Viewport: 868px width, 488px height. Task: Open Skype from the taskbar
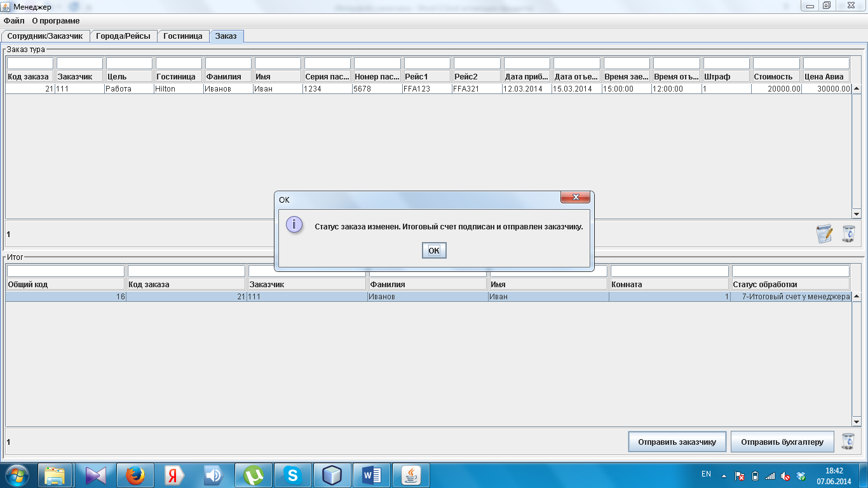click(292, 475)
